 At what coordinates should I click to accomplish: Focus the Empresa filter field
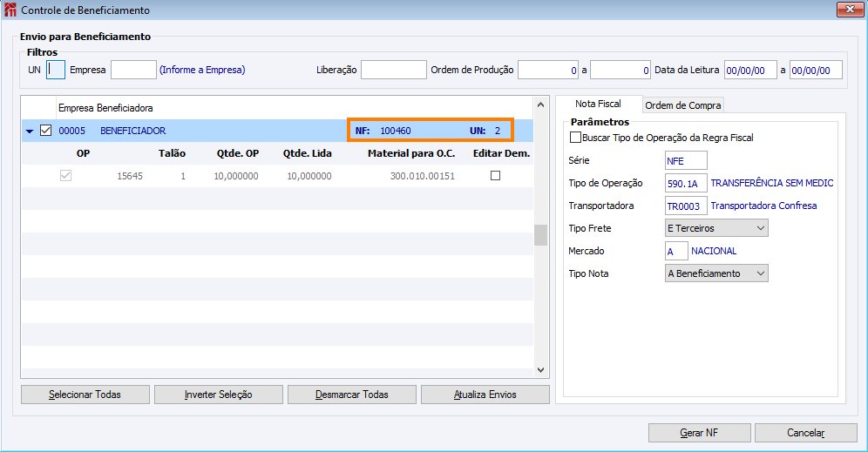tap(133, 70)
